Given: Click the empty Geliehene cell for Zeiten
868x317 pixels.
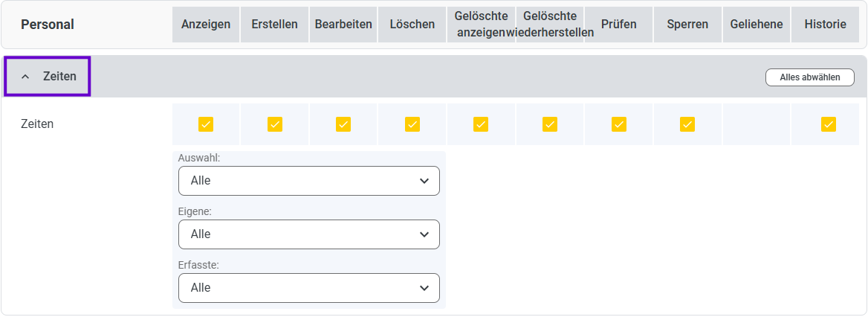Looking at the screenshot, I should (757, 124).
